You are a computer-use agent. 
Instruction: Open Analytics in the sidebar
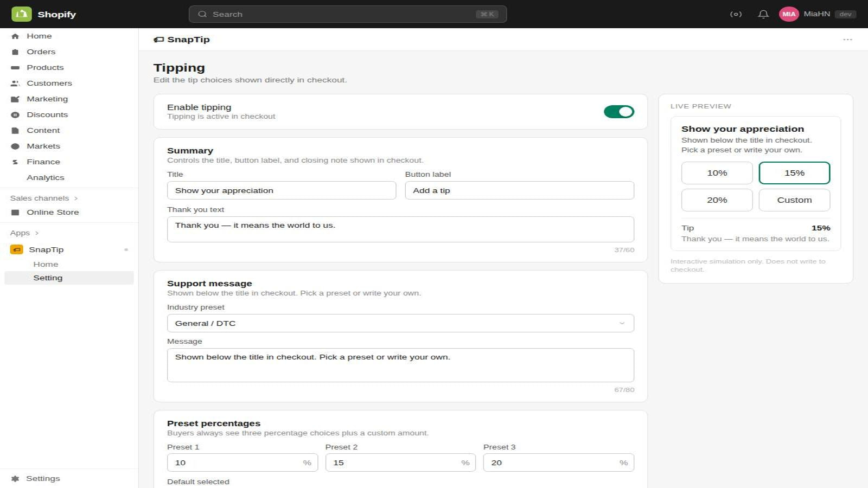[46, 178]
